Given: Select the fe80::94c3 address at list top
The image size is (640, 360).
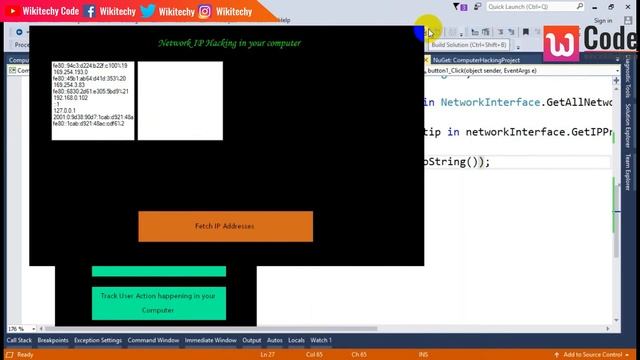Looking at the screenshot, I should pos(90,66).
